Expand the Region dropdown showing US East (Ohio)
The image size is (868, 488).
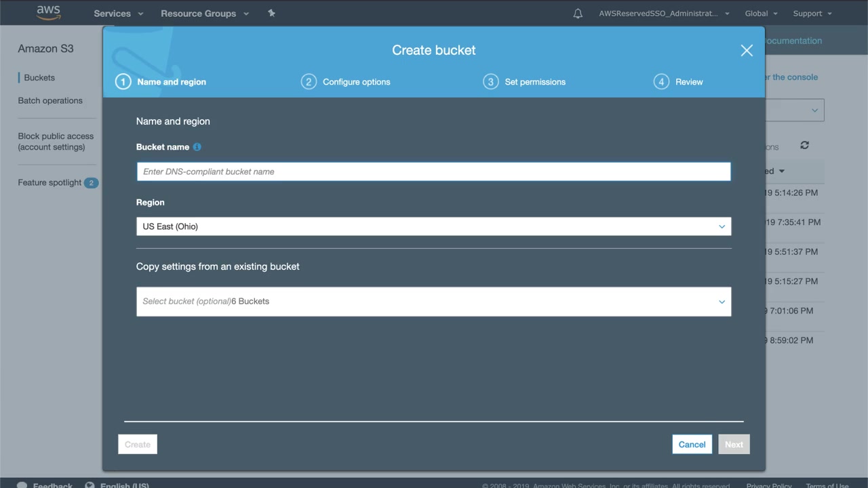pyautogui.click(x=434, y=226)
